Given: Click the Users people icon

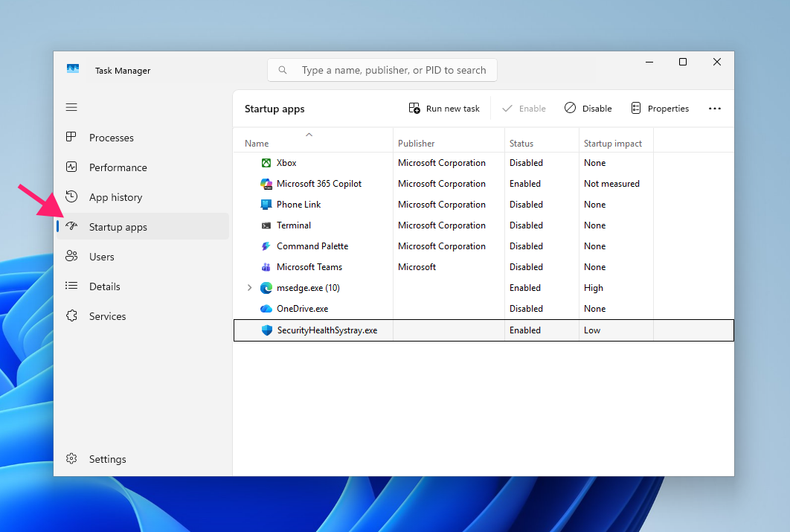Looking at the screenshot, I should 71,256.
